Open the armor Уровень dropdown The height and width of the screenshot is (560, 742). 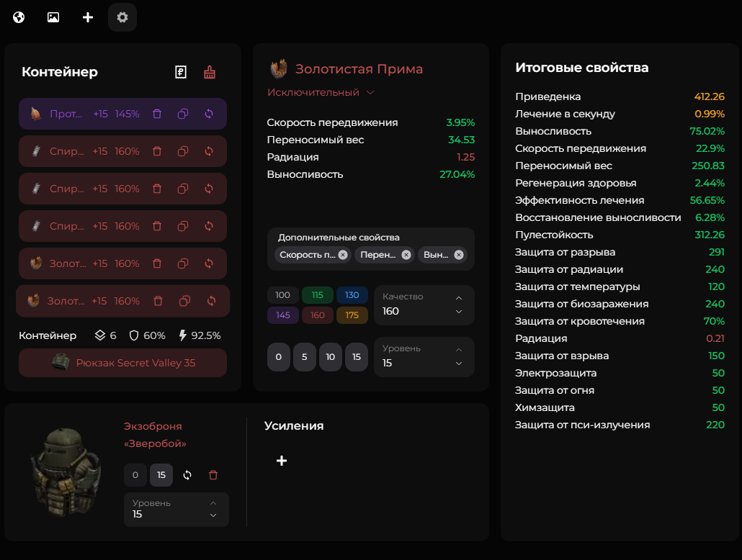point(176,510)
